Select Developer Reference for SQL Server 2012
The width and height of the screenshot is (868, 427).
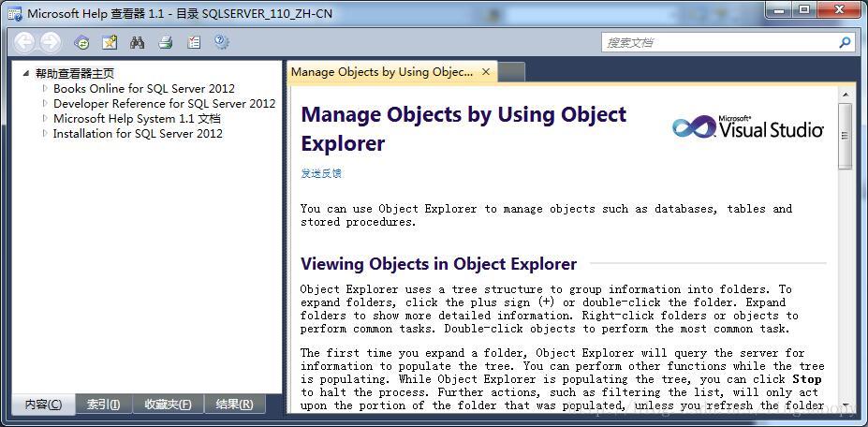[165, 104]
